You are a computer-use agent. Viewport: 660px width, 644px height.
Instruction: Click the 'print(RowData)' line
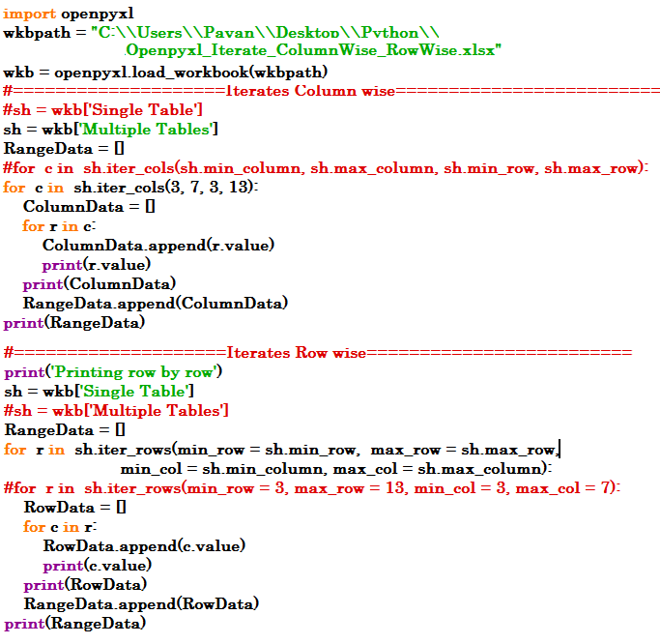[85, 585]
